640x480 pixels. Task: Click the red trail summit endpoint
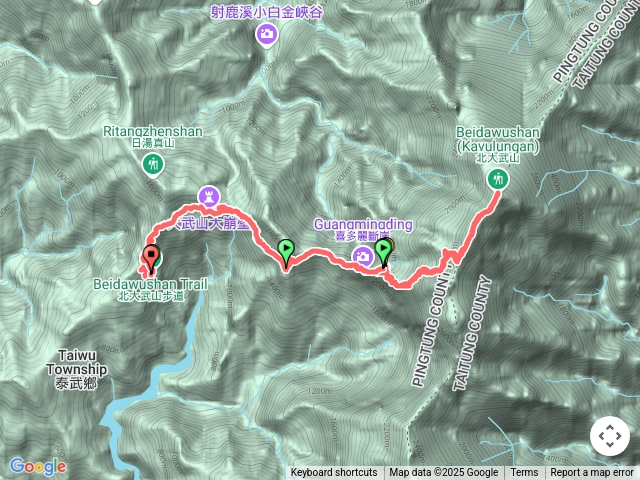[x=497, y=193]
